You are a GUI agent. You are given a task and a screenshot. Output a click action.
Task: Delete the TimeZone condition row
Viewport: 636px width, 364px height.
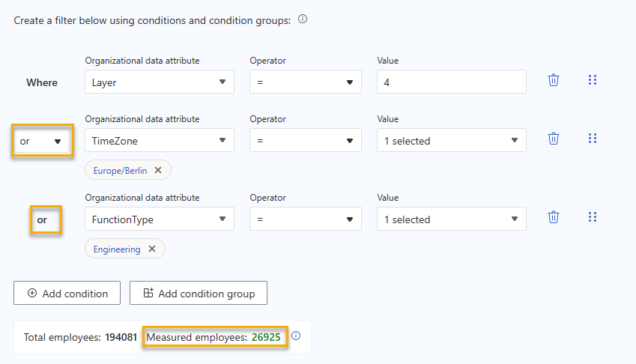coord(554,139)
